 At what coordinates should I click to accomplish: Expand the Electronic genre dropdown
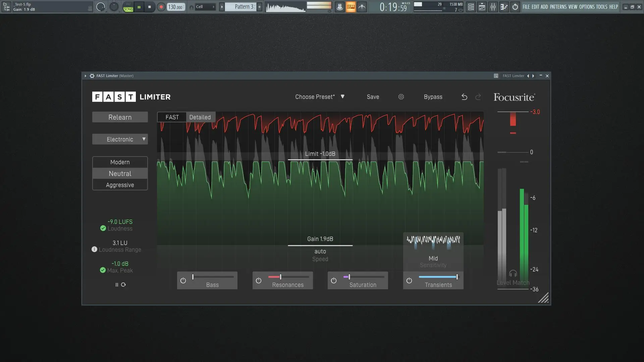tap(120, 139)
